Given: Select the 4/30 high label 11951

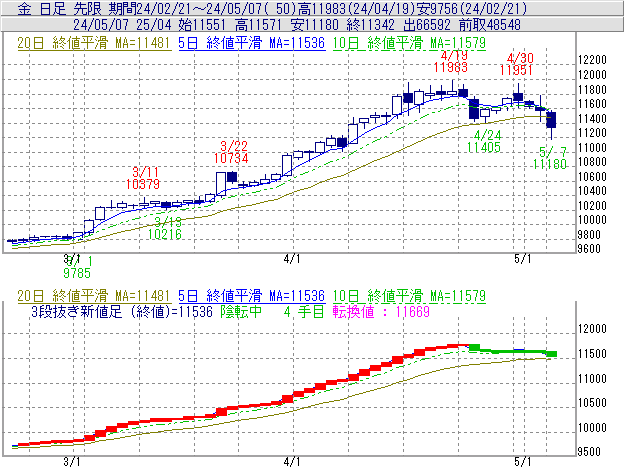Looking at the screenshot, I should point(526,72).
